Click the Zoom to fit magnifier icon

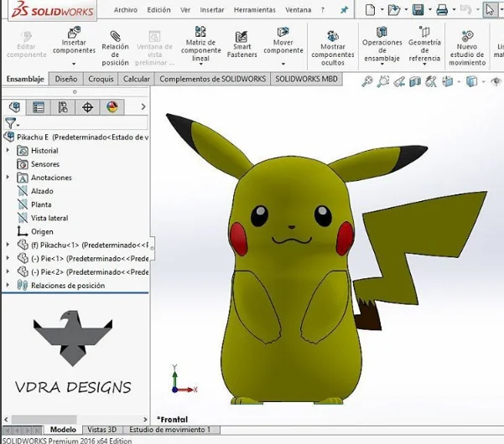pos(366,81)
